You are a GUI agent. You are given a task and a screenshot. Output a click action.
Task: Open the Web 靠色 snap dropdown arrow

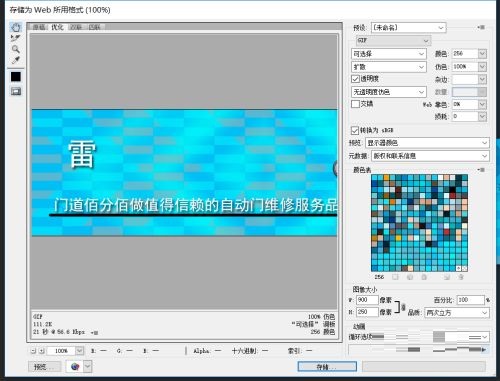pyautogui.click(x=482, y=104)
